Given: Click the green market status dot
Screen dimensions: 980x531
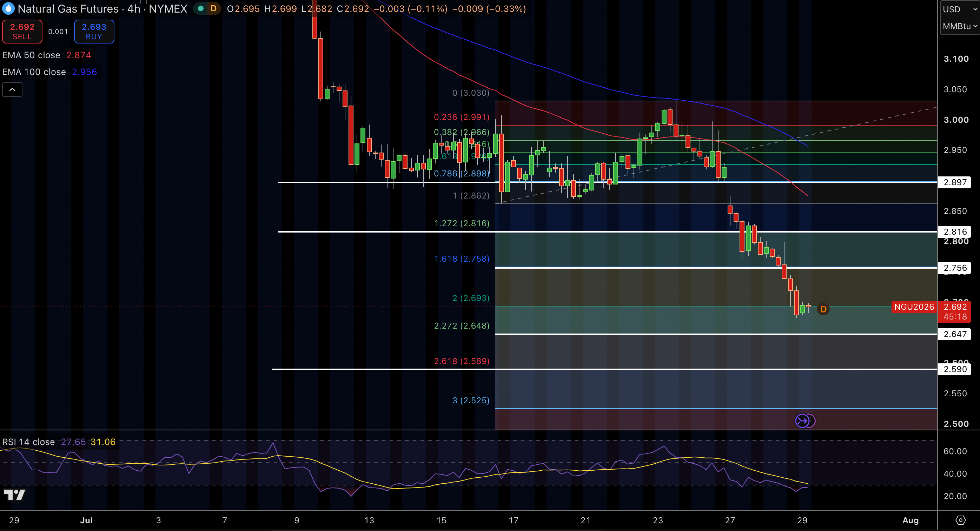Looking at the screenshot, I should pyautogui.click(x=200, y=8).
